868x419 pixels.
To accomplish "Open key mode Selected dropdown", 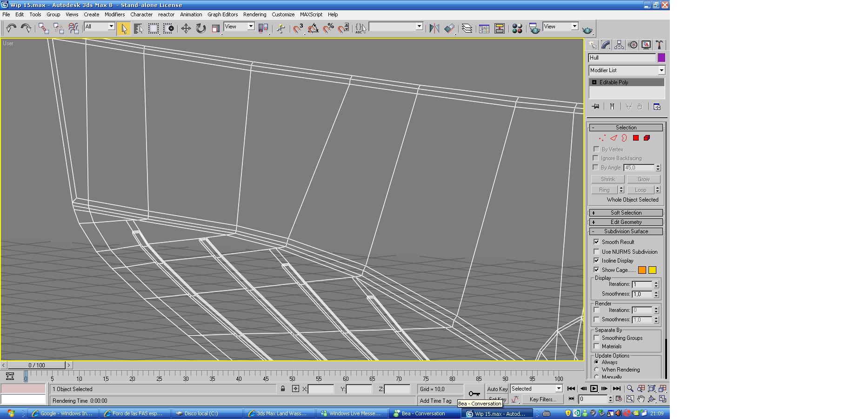I will [536, 389].
